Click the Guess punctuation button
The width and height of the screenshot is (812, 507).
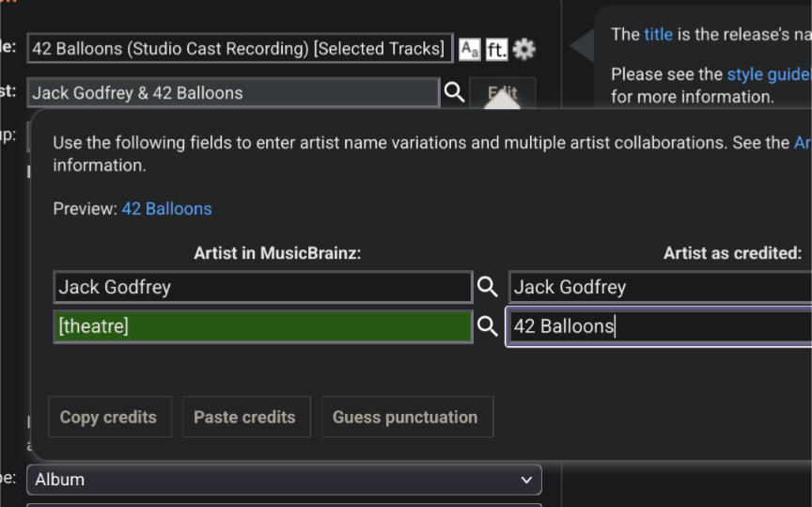407,417
